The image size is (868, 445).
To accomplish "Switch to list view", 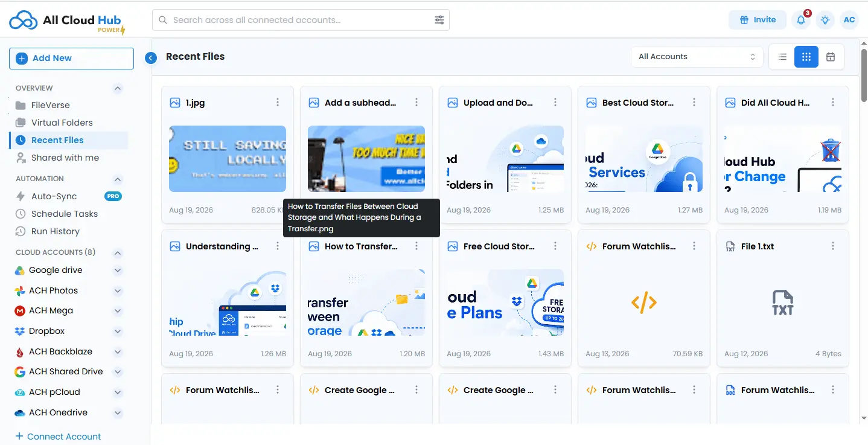I will [782, 57].
